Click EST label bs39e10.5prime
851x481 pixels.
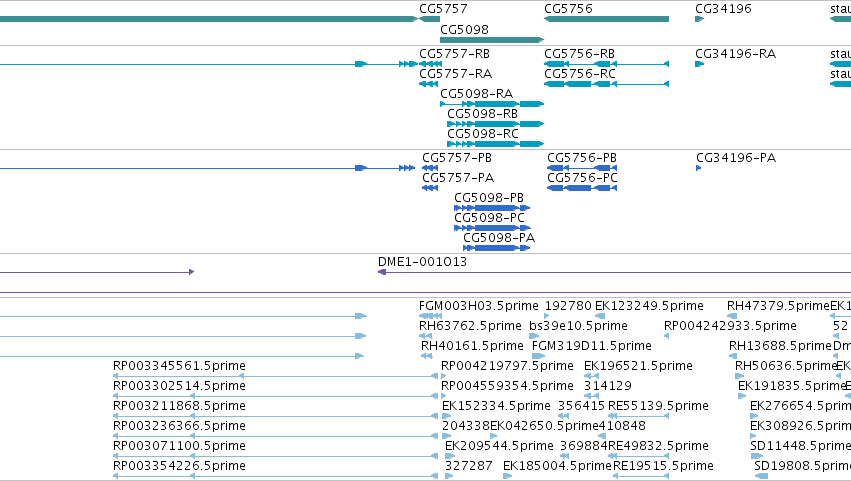579,326
